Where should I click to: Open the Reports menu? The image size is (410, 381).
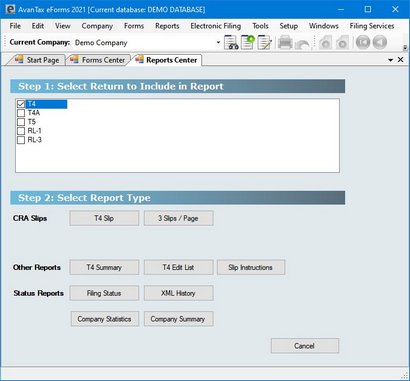(167, 26)
